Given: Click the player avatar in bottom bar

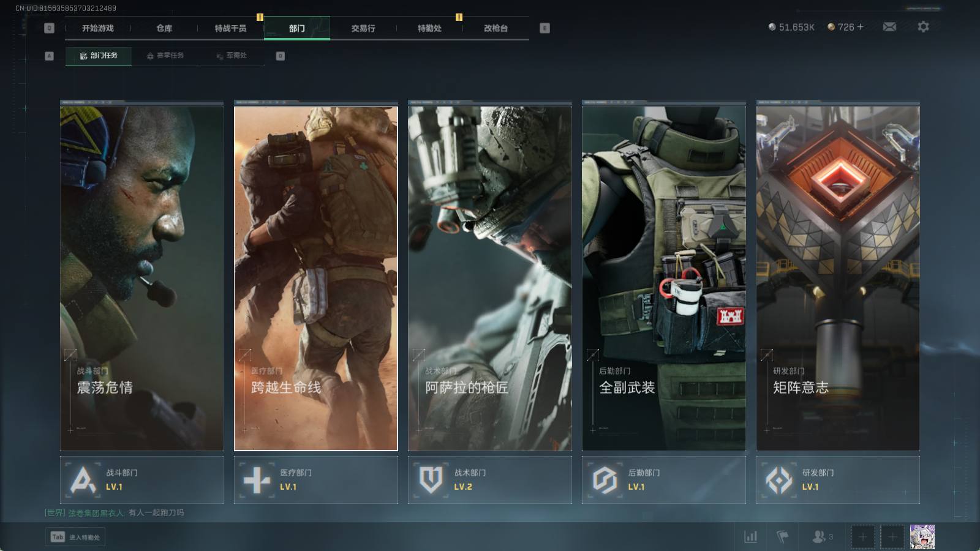Looking at the screenshot, I should (x=922, y=537).
